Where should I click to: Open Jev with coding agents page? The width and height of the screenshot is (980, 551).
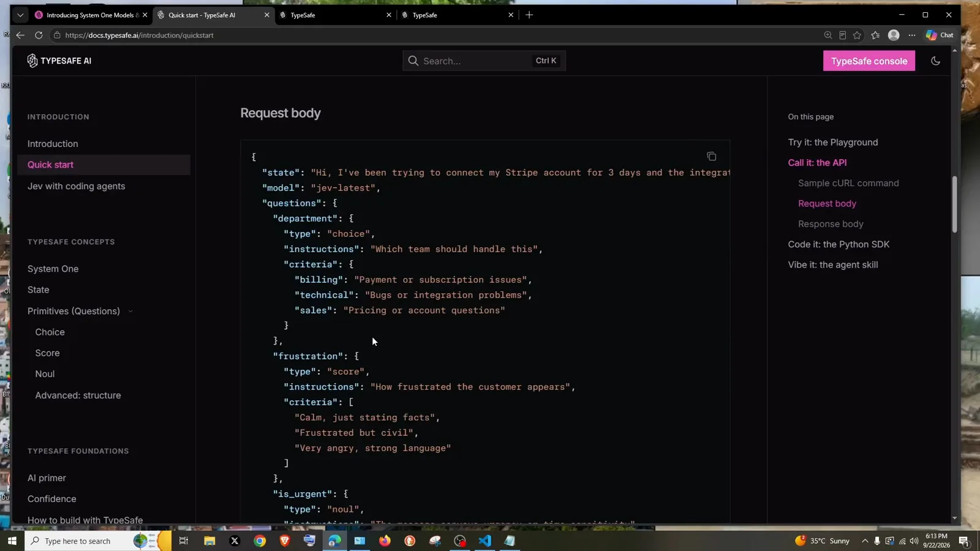tap(76, 186)
